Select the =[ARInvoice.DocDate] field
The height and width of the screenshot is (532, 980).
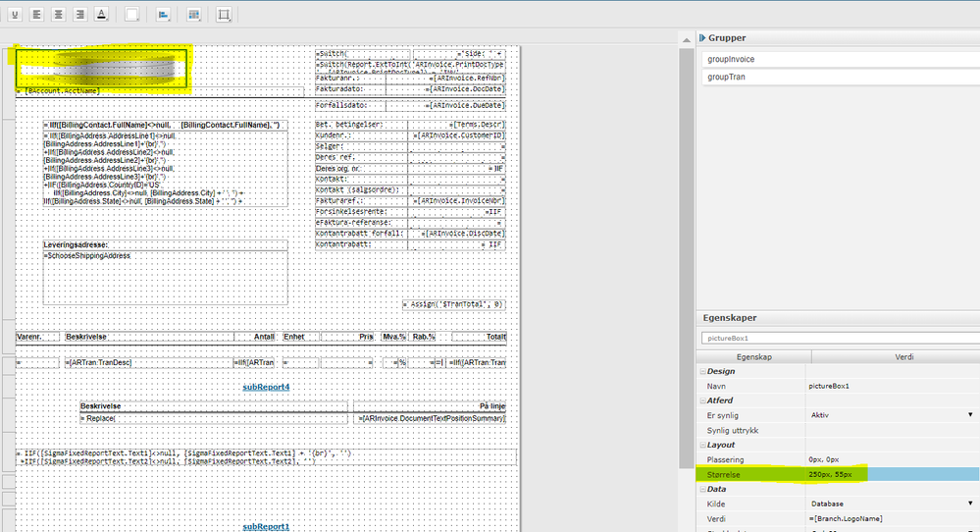[445, 89]
